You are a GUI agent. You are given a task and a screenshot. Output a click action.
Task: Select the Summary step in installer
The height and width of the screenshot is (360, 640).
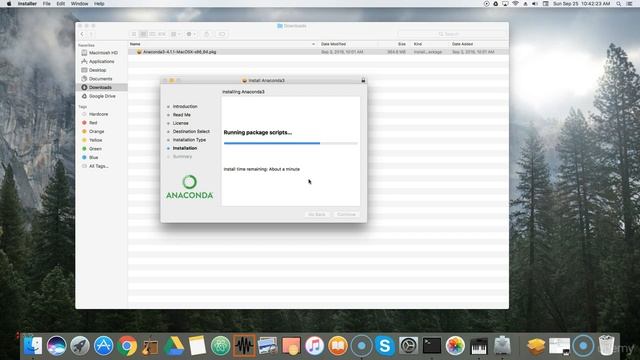click(182, 157)
